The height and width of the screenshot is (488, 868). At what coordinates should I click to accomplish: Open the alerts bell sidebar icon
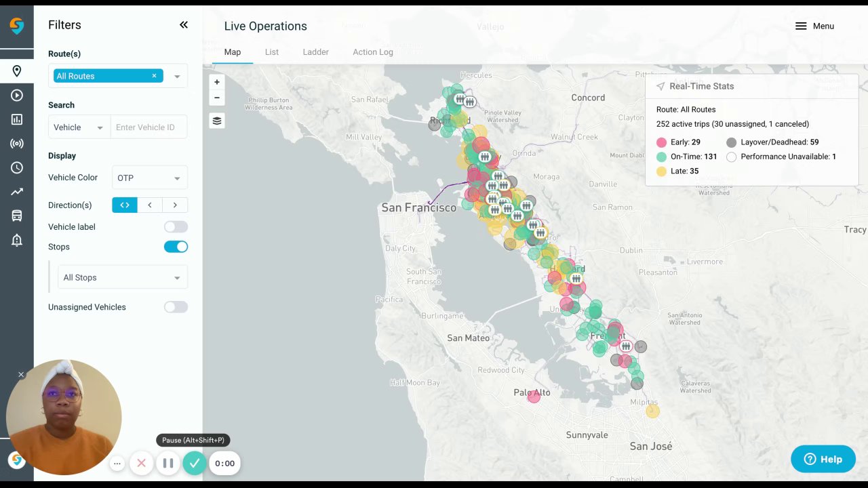pos(16,240)
